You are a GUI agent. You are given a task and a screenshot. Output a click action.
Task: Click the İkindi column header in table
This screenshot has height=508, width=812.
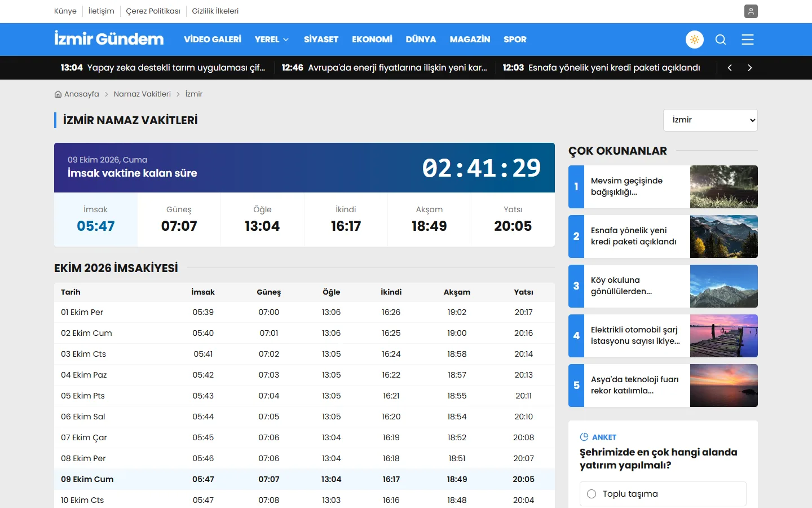[x=391, y=292]
